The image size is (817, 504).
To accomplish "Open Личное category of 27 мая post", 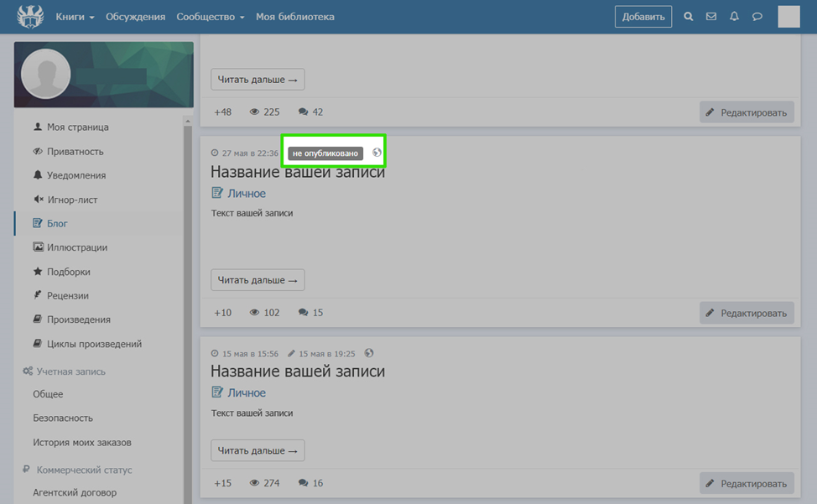I will tap(247, 193).
